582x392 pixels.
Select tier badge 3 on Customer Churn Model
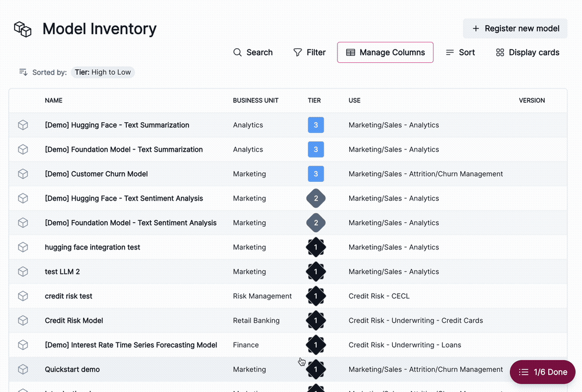[315, 174]
